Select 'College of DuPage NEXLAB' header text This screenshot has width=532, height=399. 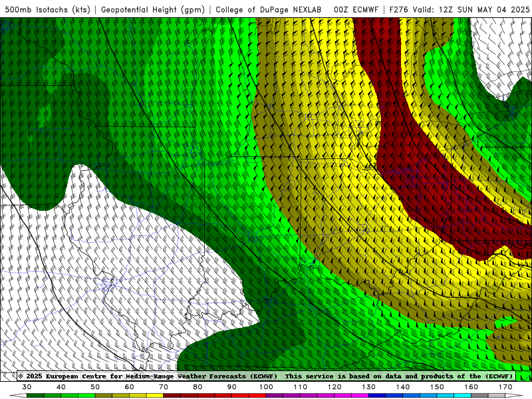point(269,9)
